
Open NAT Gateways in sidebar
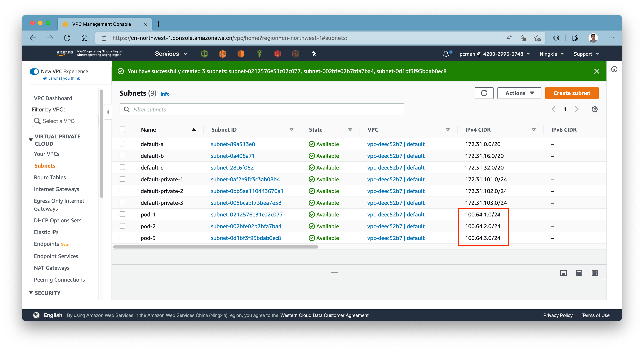(52, 268)
